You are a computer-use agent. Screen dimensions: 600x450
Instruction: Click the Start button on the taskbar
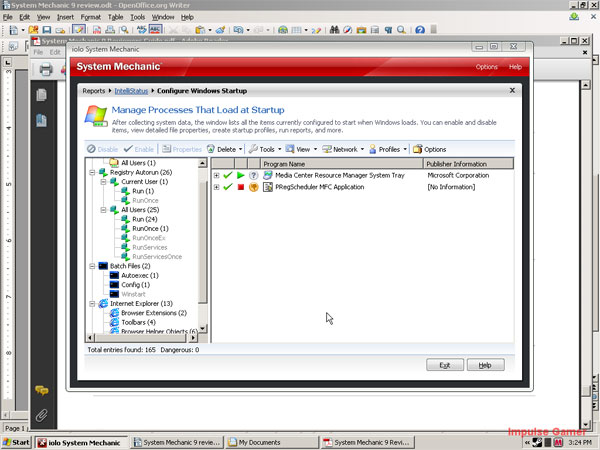[16, 442]
